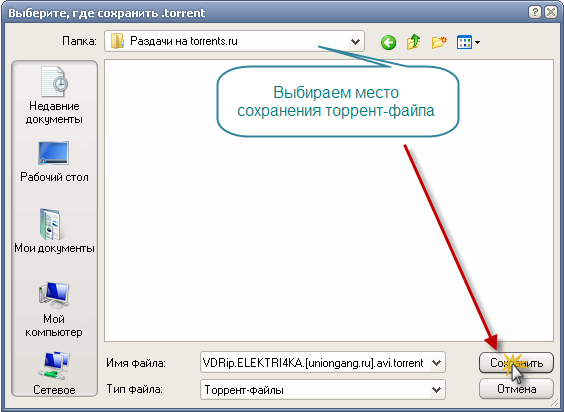The height and width of the screenshot is (412, 564).
Task: Open the Views menu icon
Action: click(464, 42)
